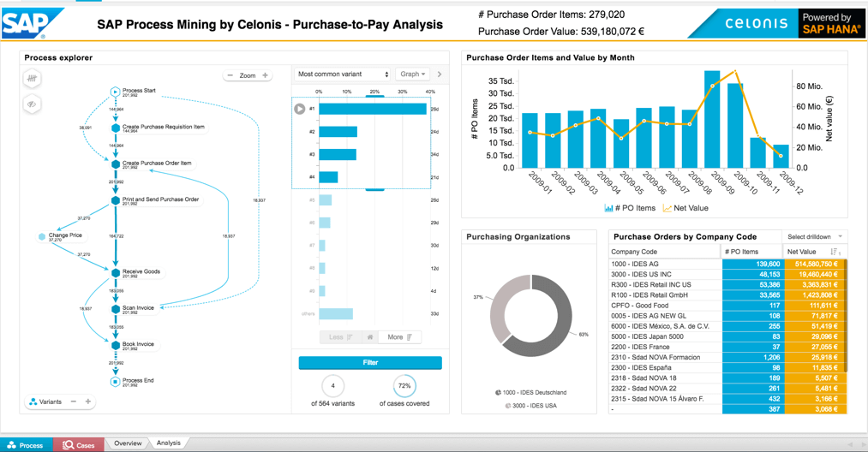Click the 'others' variants bar
The width and height of the screenshot is (868, 452).
(336, 313)
